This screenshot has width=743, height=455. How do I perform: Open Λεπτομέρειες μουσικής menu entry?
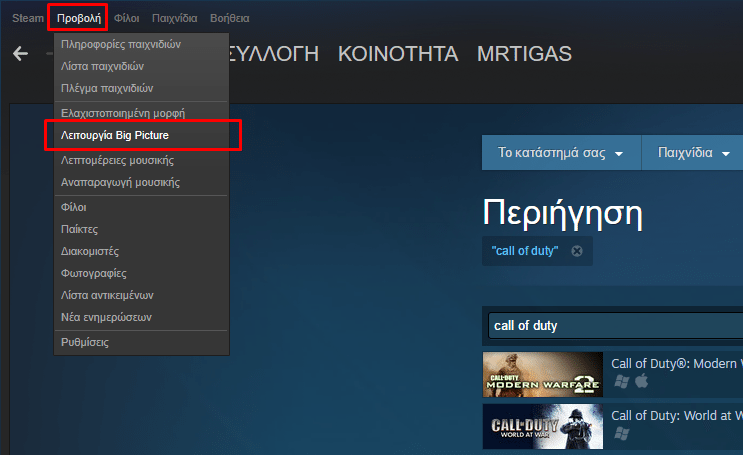(x=141, y=160)
